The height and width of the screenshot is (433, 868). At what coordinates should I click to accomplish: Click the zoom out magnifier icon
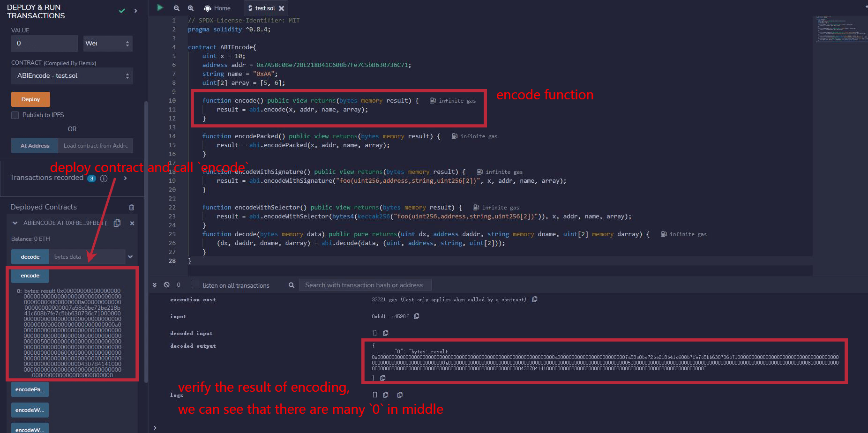[x=176, y=8]
